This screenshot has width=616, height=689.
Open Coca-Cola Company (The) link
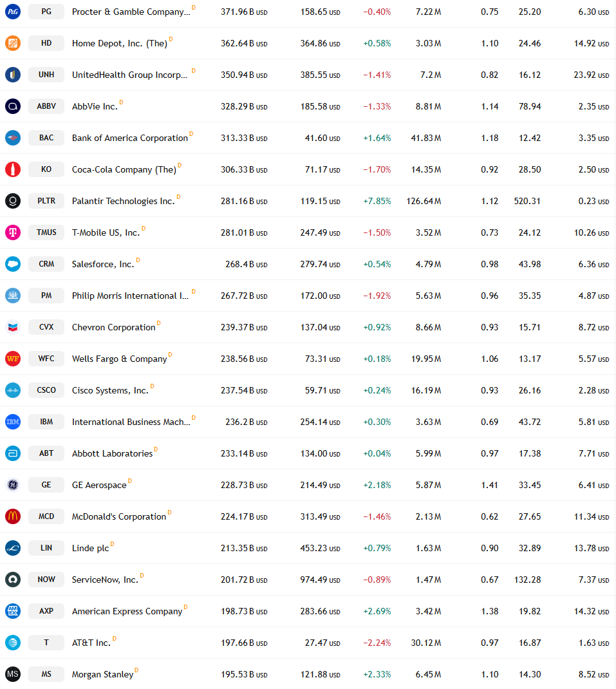124,169
